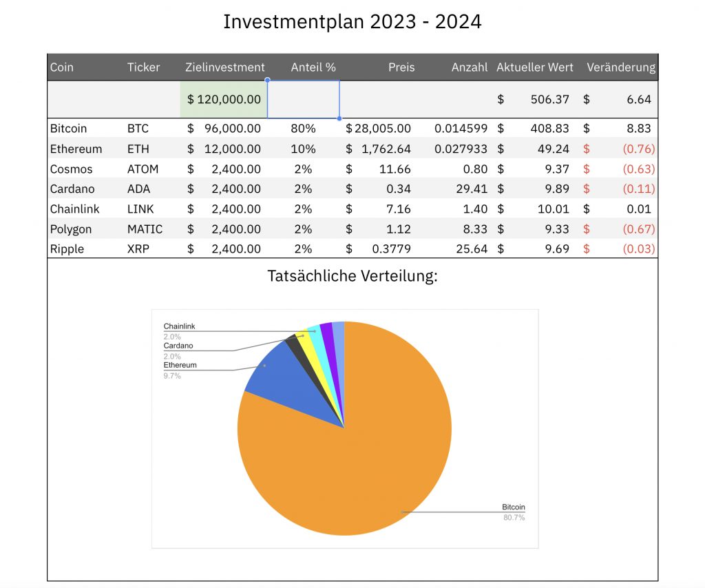Click the Coin column header
Viewport: 705px width, 588px height.
61,67
